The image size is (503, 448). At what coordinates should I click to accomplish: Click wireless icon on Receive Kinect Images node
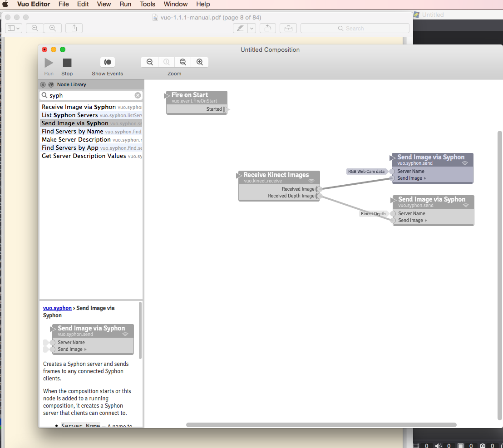pos(311,181)
